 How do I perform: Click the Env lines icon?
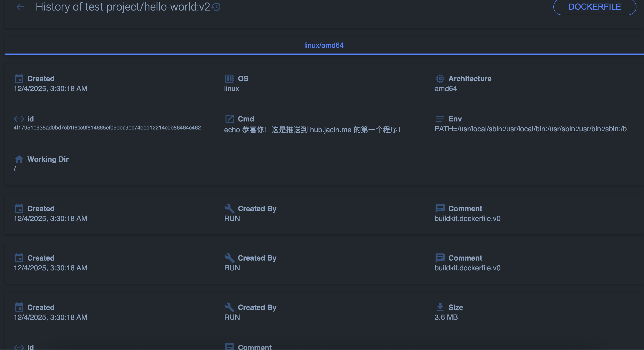[x=440, y=119]
